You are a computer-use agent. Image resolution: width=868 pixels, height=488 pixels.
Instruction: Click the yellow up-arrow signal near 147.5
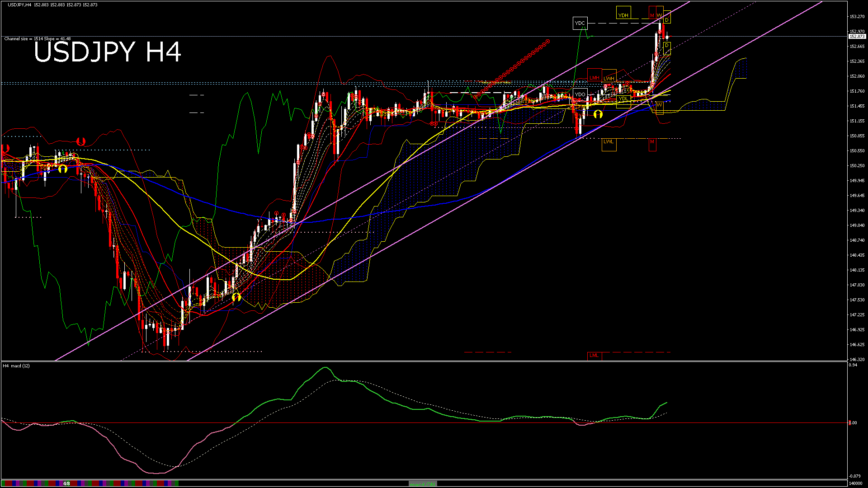click(236, 297)
